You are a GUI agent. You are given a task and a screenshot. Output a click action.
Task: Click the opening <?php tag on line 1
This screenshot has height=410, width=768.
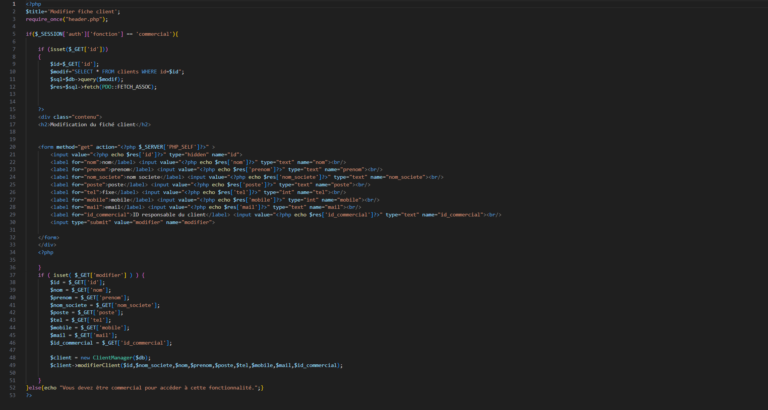pos(33,4)
